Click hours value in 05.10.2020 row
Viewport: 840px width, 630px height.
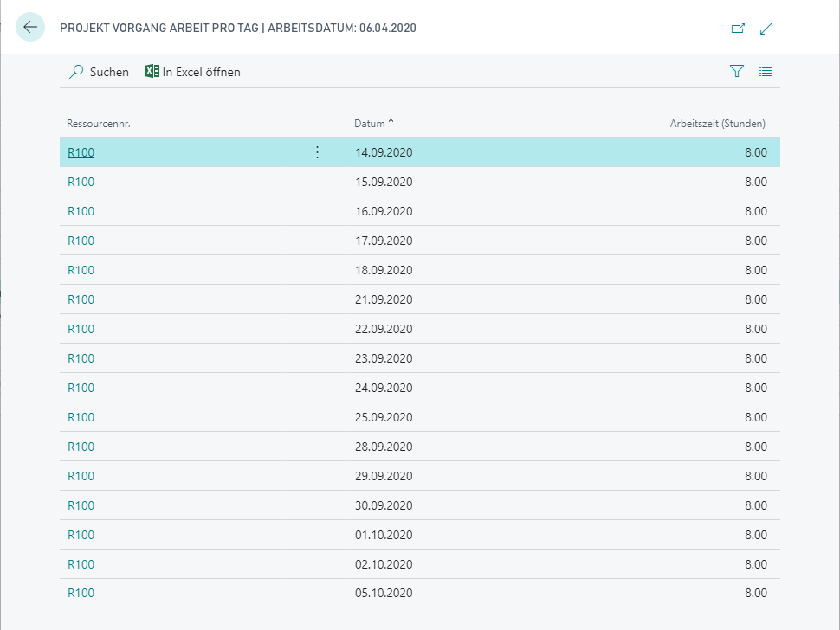pos(756,593)
